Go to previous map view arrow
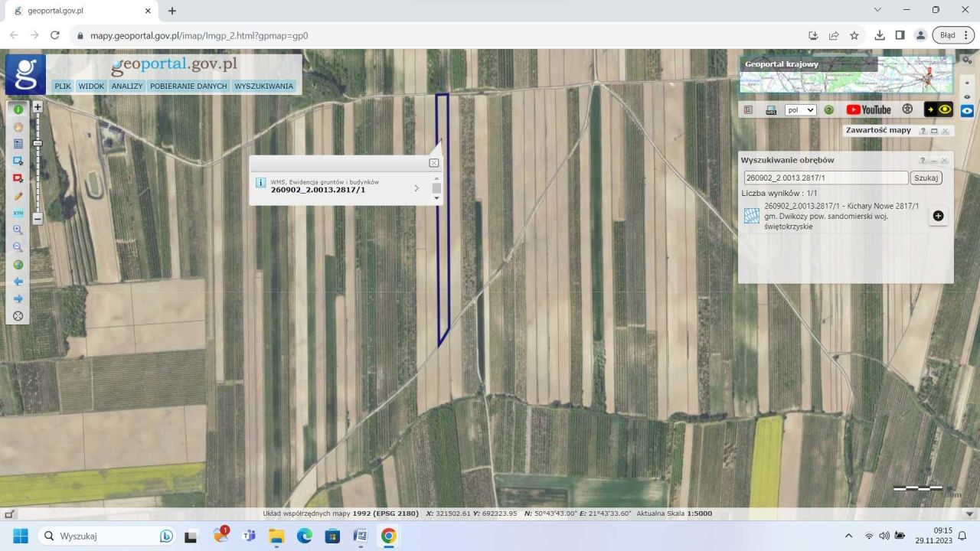Screen dimensions: 980x551 18,282
